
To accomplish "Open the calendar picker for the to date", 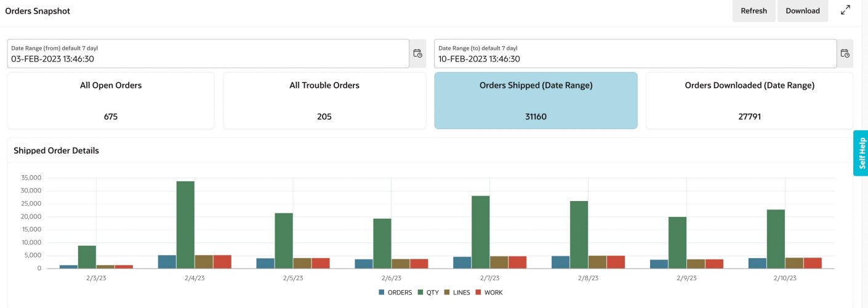I will (x=845, y=53).
